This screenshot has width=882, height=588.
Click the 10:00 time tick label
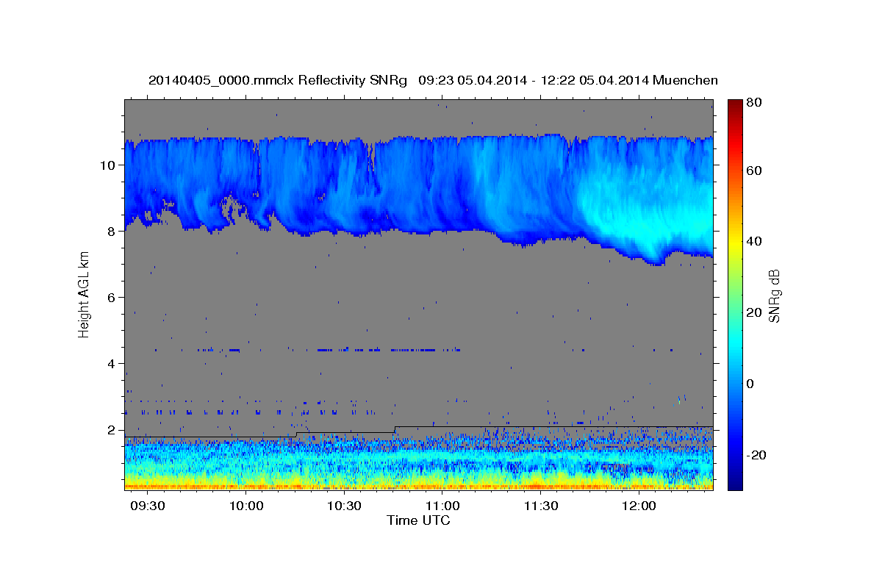point(247,506)
